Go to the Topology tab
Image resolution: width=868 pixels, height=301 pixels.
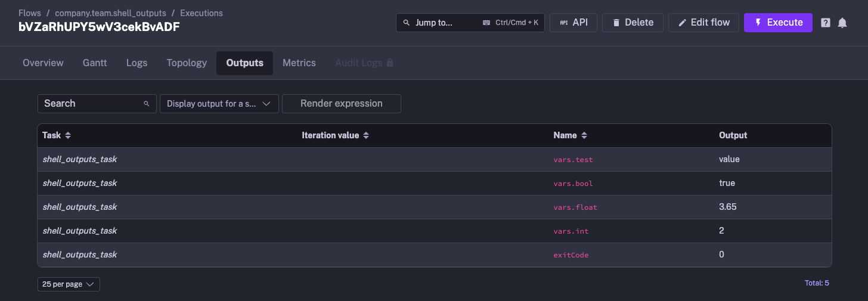point(187,63)
